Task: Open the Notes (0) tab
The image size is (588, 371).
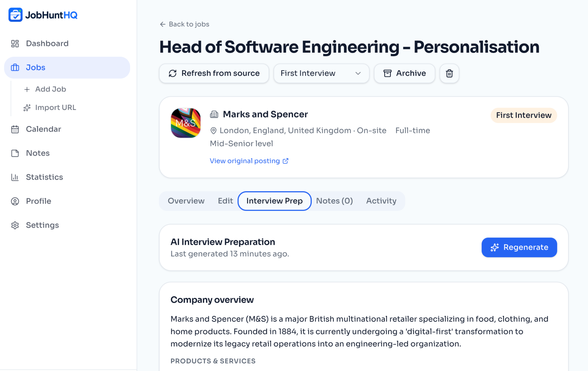Action: pos(334,201)
